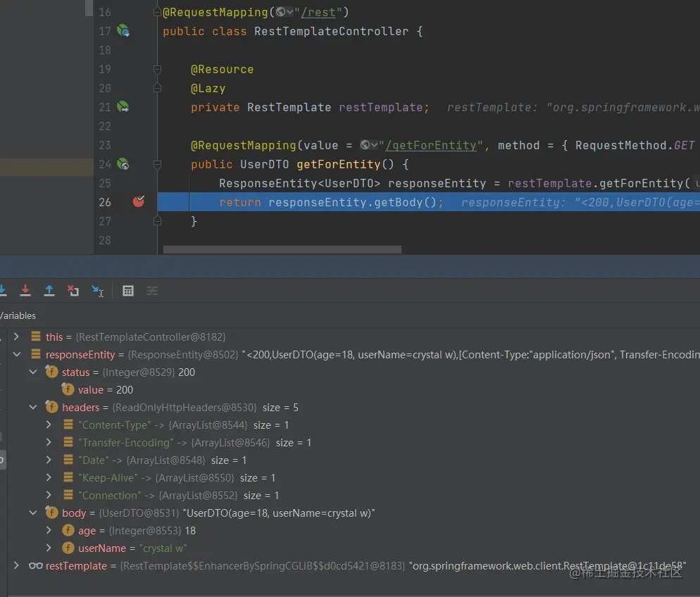The width and height of the screenshot is (700, 597).
Task: Expand the "Content-Type" header entry
Action: click(49, 425)
